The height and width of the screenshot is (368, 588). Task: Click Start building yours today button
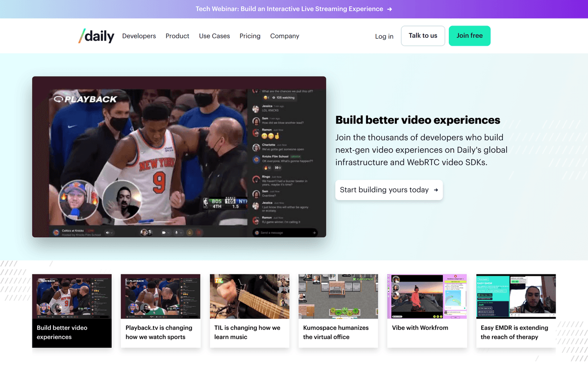(384, 190)
